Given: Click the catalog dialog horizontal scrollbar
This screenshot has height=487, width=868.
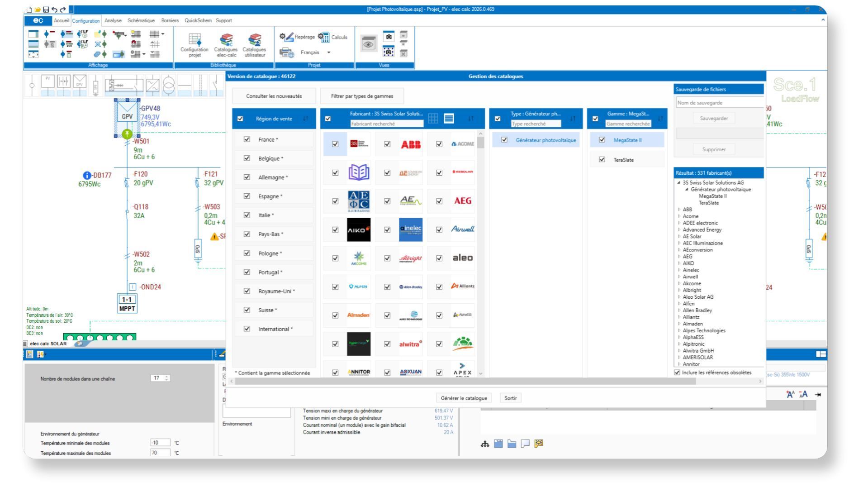Looking at the screenshot, I should click(x=466, y=382).
